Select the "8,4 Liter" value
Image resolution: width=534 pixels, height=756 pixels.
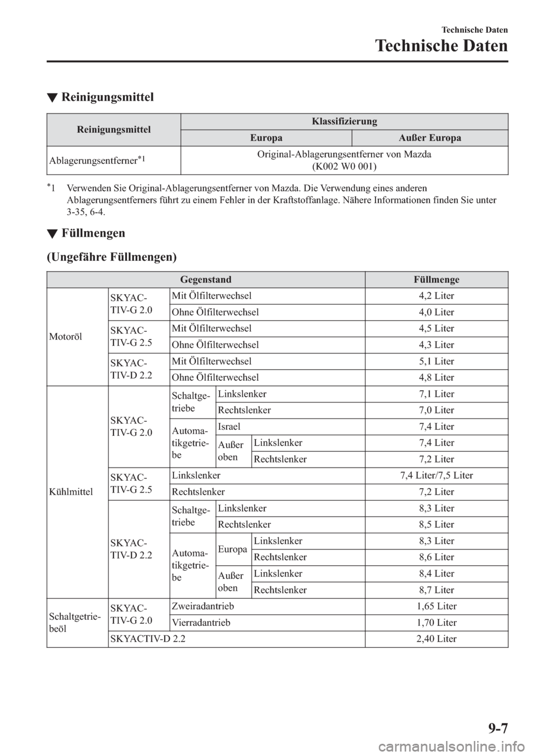[437, 574]
